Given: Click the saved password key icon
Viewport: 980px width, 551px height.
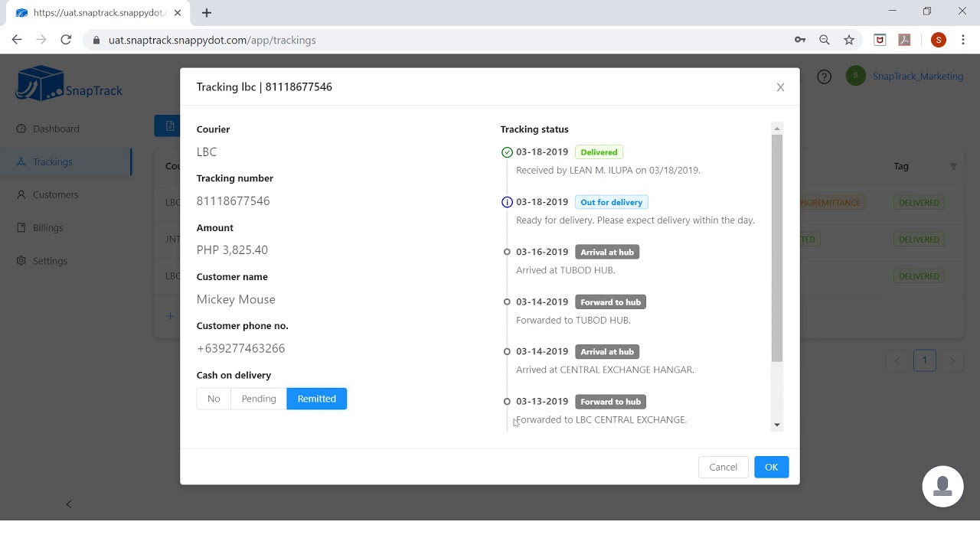Looking at the screenshot, I should tap(800, 40).
